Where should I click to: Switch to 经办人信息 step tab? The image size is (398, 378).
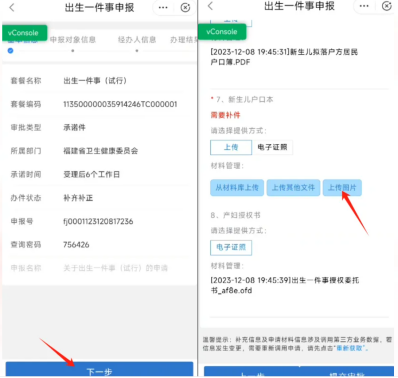click(137, 40)
